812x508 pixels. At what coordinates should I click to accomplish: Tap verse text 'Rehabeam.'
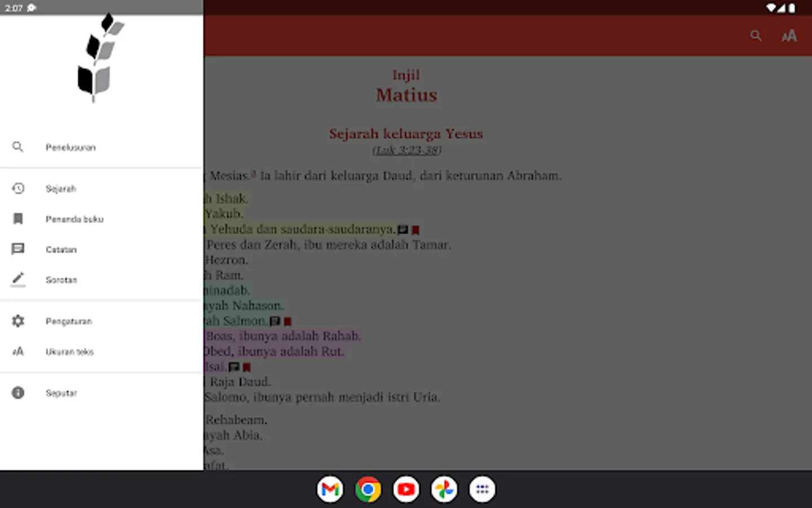236,420
